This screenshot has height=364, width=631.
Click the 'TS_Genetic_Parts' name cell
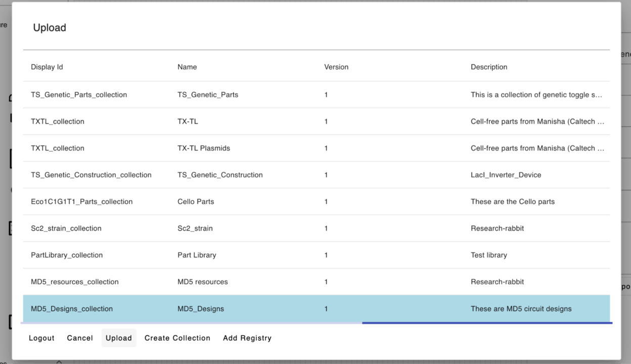[x=208, y=95]
